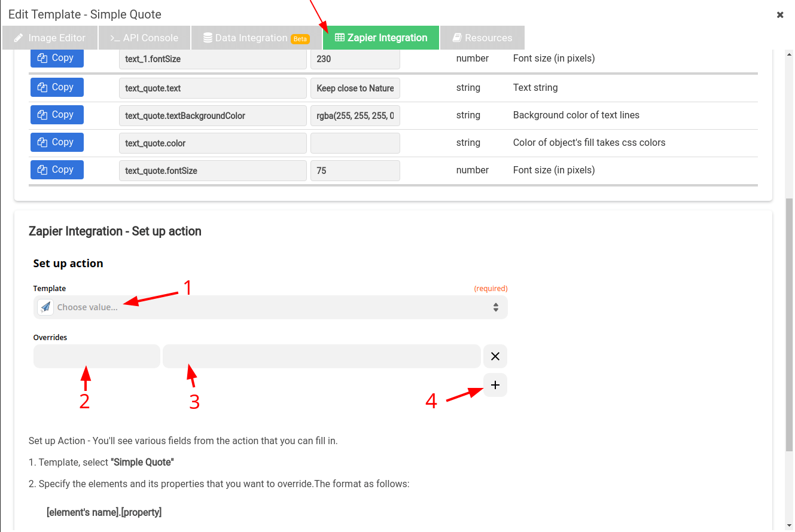The height and width of the screenshot is (532, 795).
Task: Click the database icon on Data Integration tab
Action: click(x=208, y=37)
